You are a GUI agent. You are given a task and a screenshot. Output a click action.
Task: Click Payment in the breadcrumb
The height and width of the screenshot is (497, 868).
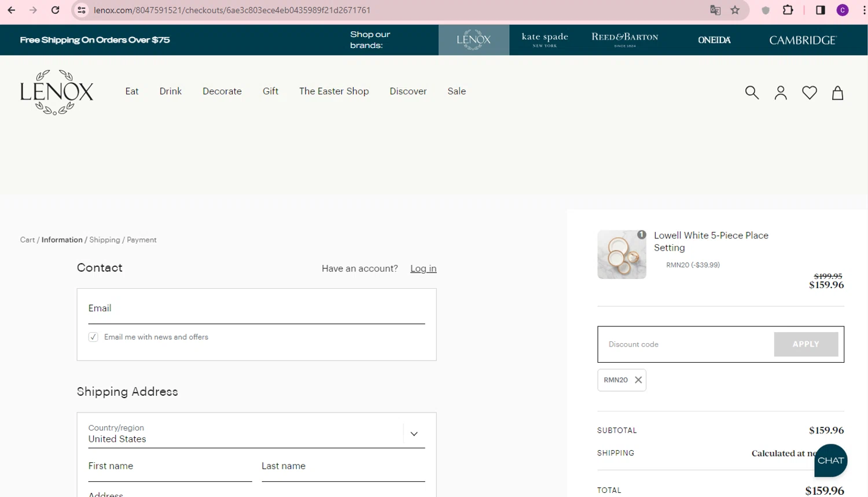click(142, 240)
